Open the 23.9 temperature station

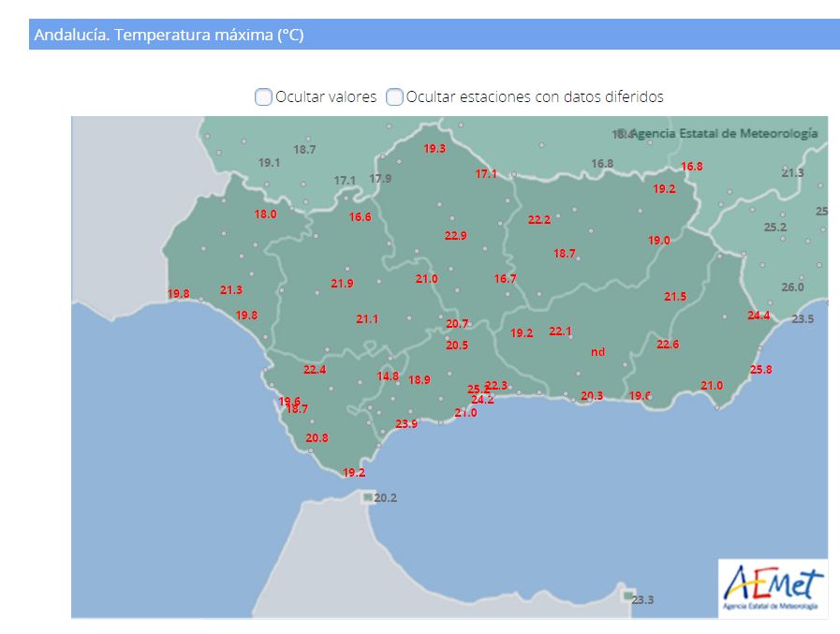(406, 424)
